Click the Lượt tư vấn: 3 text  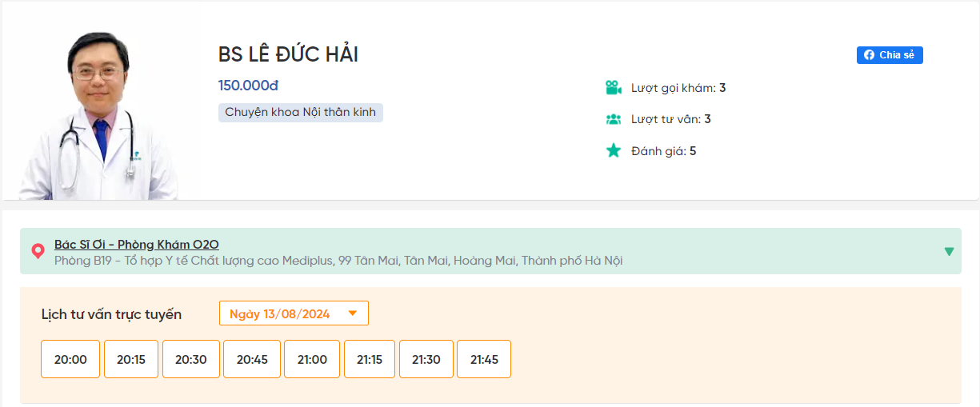671,119
